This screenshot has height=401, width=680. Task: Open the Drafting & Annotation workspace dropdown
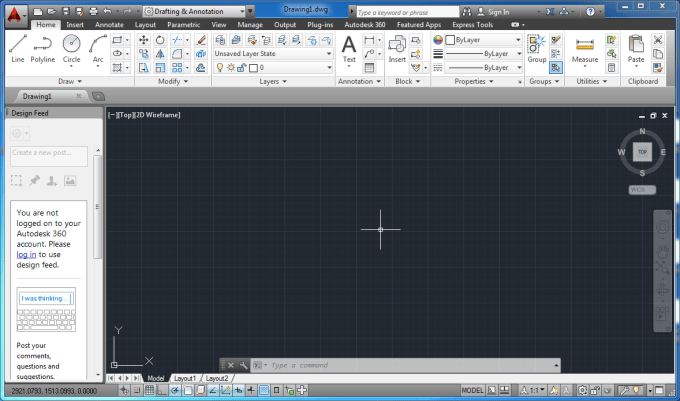click(195, 12)
